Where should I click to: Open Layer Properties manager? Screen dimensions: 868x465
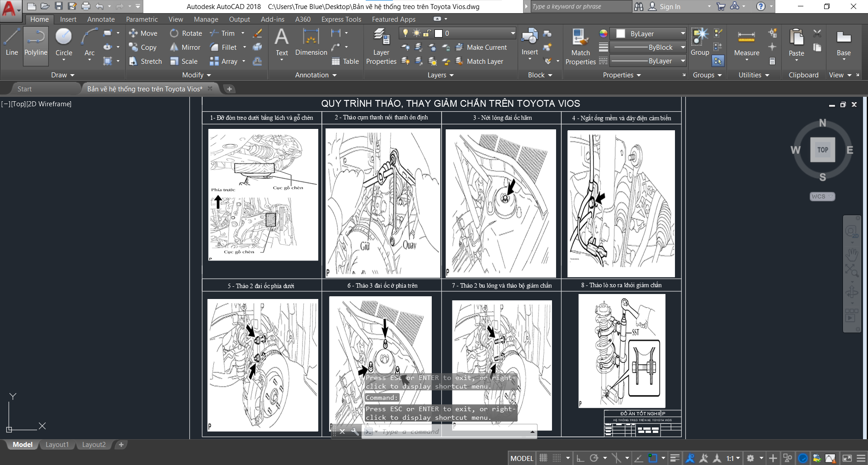tap(381, 46)
